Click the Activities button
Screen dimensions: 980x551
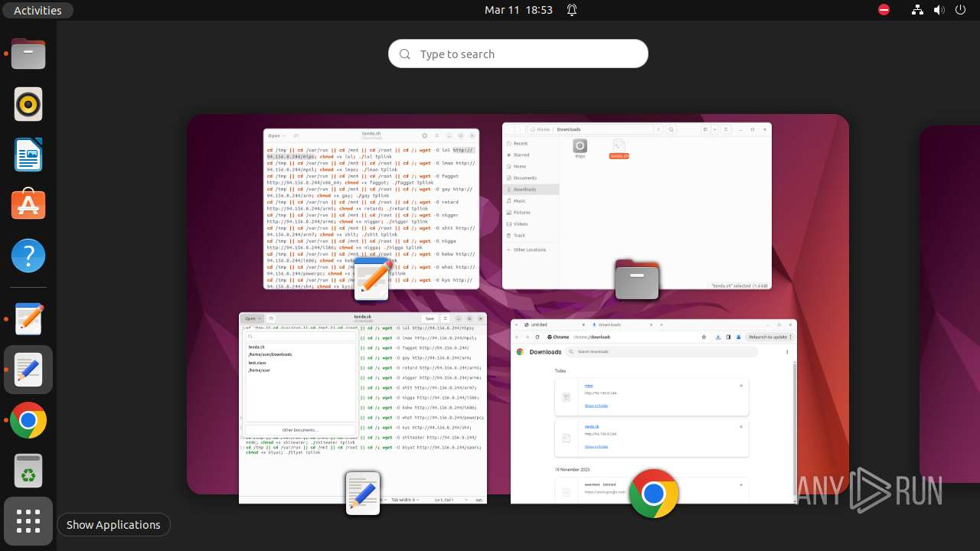point(38,10)
